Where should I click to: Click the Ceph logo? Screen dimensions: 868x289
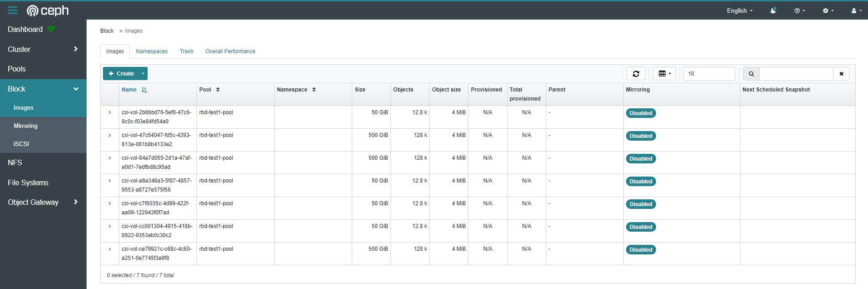pyautogui.click(x=48, y=10)
